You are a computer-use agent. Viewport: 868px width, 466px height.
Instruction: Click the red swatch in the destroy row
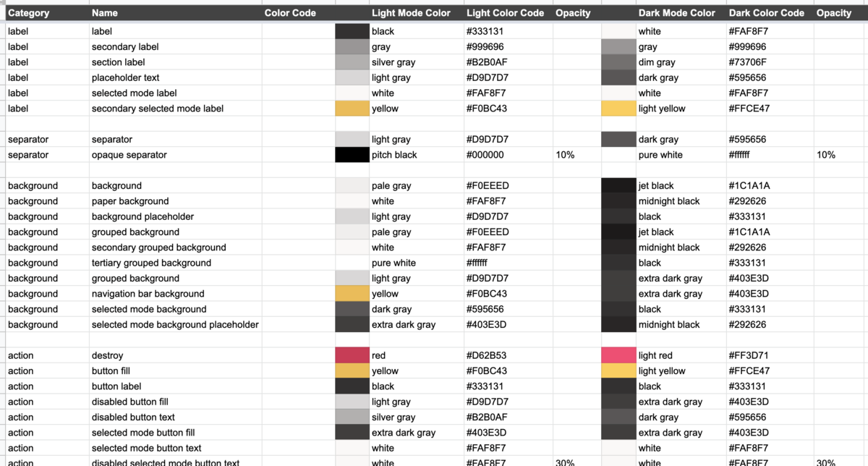point(352,355)
